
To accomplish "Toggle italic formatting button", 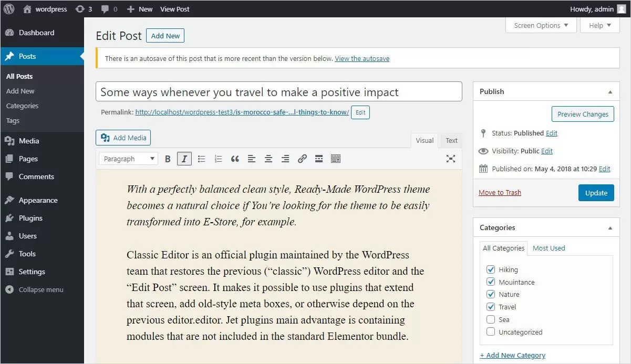I will coord(184,159).
